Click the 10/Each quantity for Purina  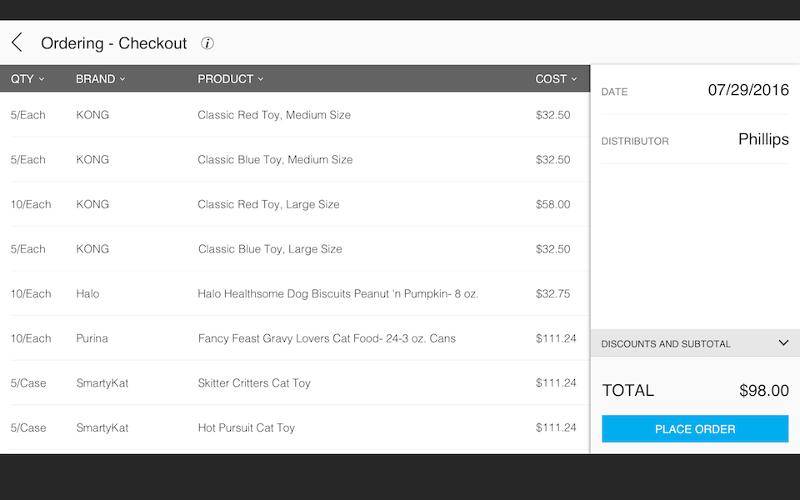point(31,338)
